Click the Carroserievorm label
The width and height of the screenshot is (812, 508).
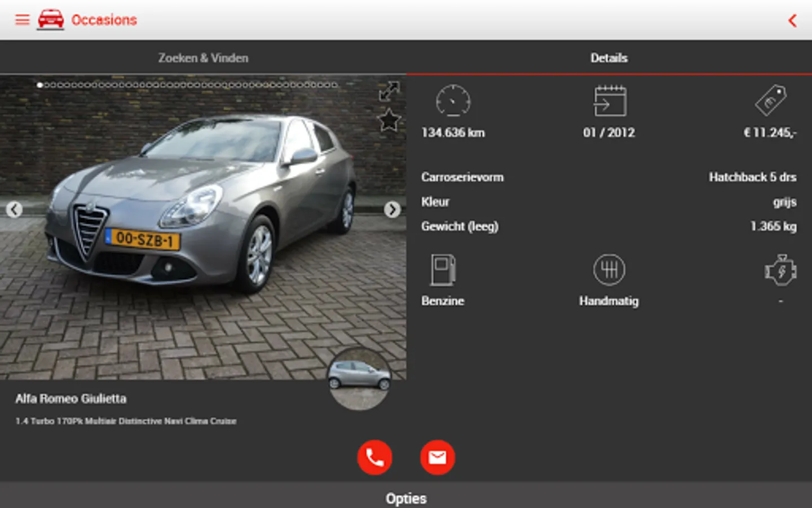pyautogui.click(x=462, y=177)
